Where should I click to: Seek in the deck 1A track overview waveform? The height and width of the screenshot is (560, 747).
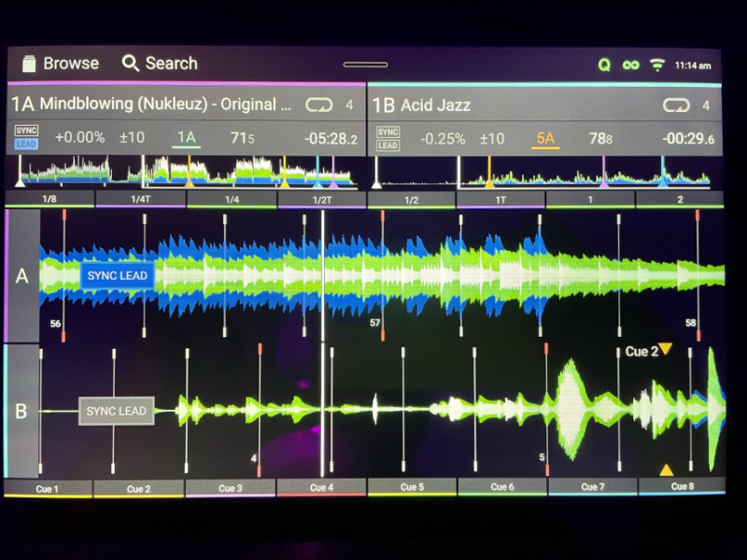tap(188, 172)
